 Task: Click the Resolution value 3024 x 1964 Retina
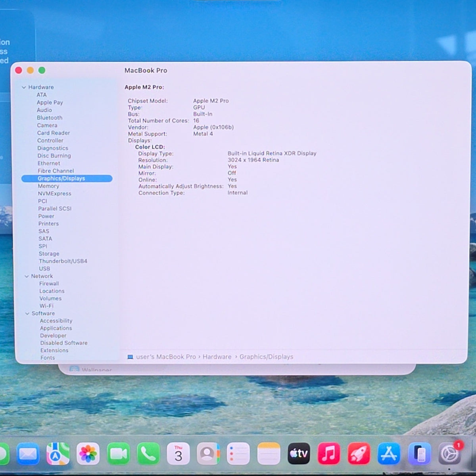[x=253, y=160]
